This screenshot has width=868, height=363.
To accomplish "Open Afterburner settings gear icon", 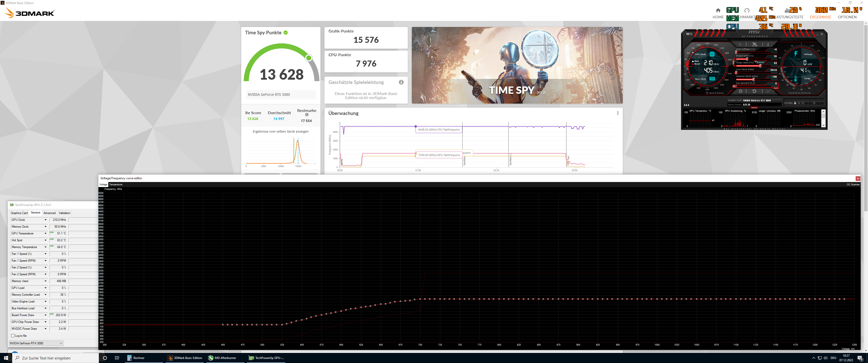I will click(x=741, y=91).
